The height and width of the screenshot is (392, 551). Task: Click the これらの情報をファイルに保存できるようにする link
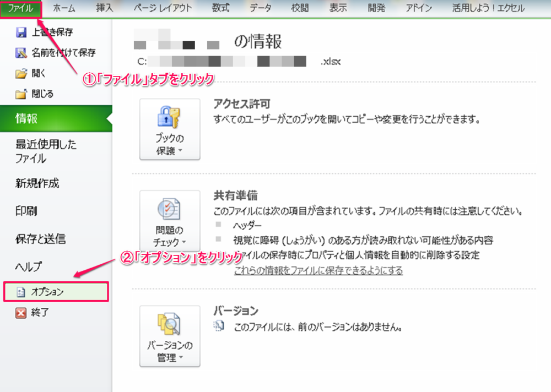[318, 270]
